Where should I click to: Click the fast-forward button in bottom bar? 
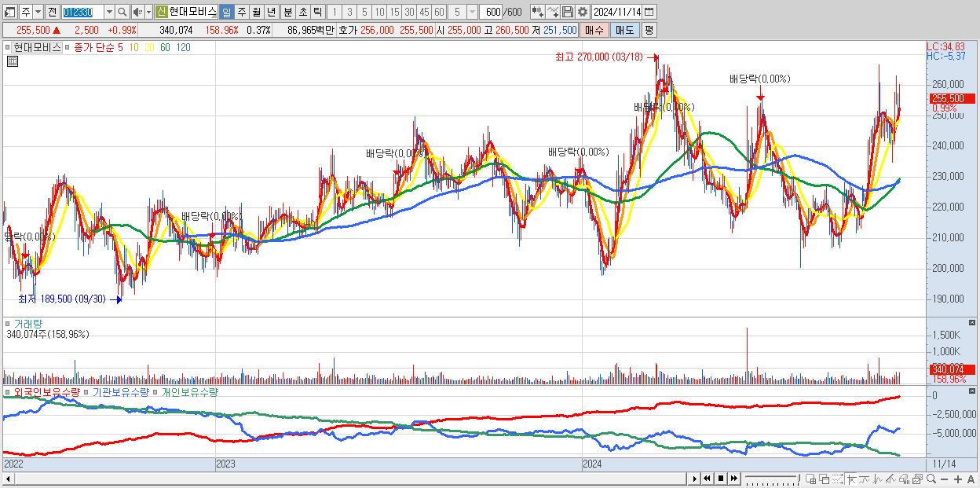point(733,479)
